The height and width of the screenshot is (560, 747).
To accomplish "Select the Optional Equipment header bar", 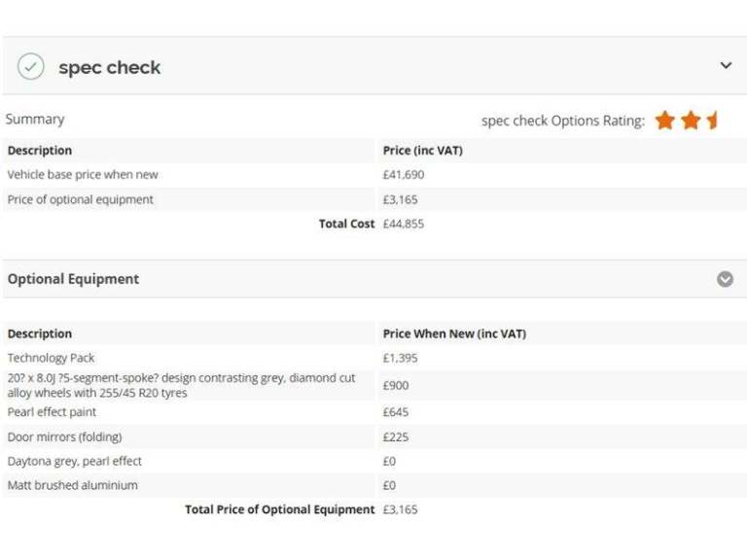I will (x=374, y=279).
